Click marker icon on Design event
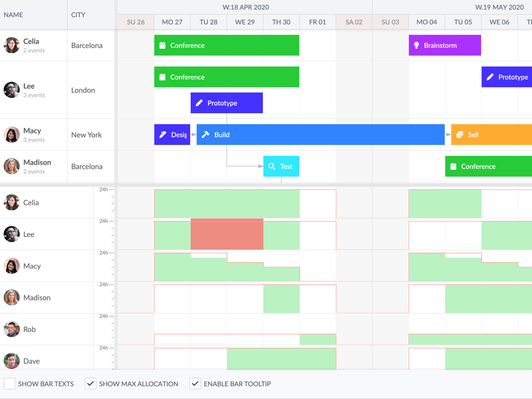The image size is (532, 399). (x=163, y=135)
